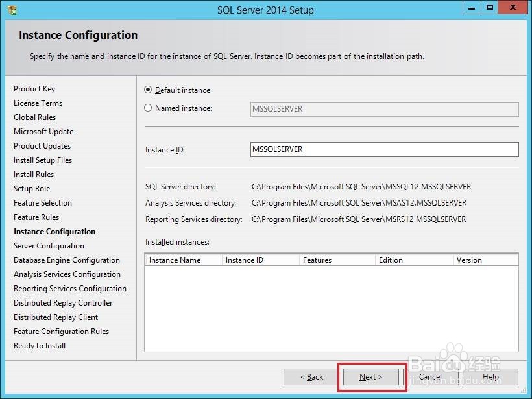Open Microsoft Update step in sidebar
This screenshot has height=399, width=532.
click(x=43, y=132)
